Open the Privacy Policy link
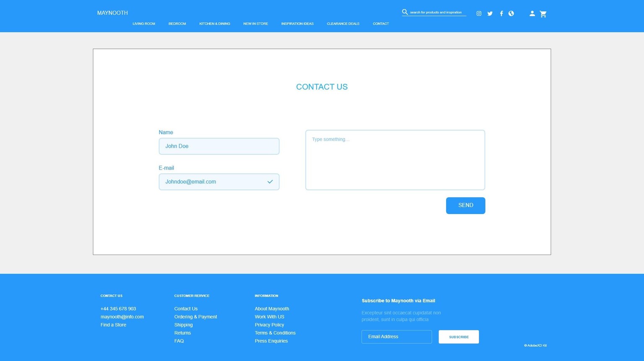Image resolution: width=644 pixels, height=361 pixels. 269,325
